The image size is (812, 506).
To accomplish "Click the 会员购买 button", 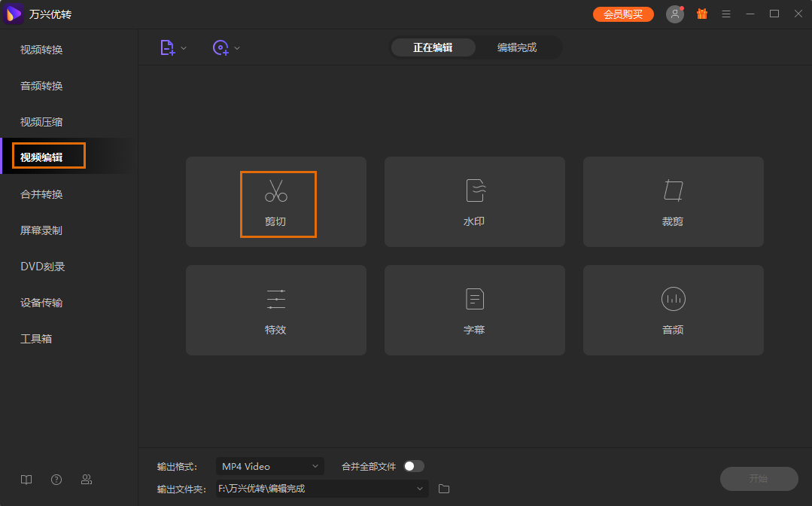I will pos(623,14).
